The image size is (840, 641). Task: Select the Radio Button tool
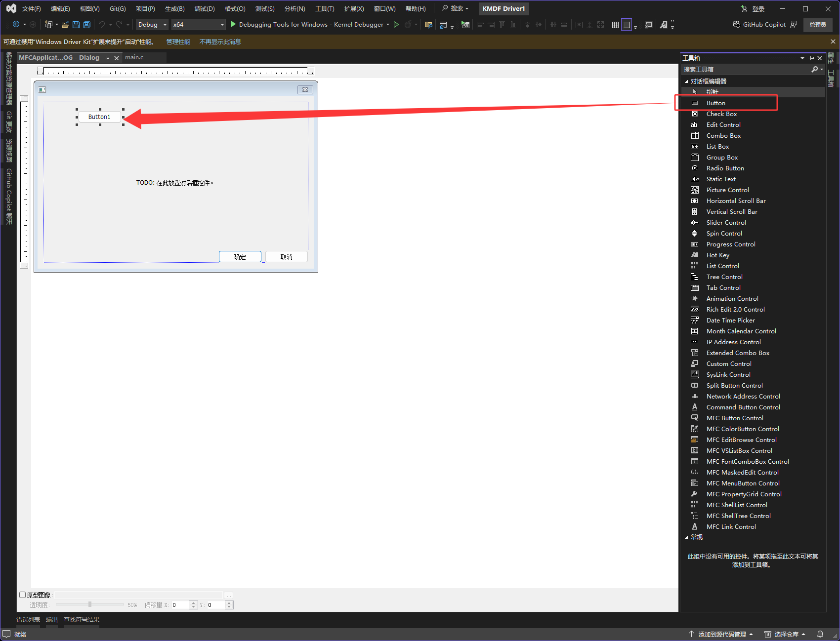tap(753, 168)
